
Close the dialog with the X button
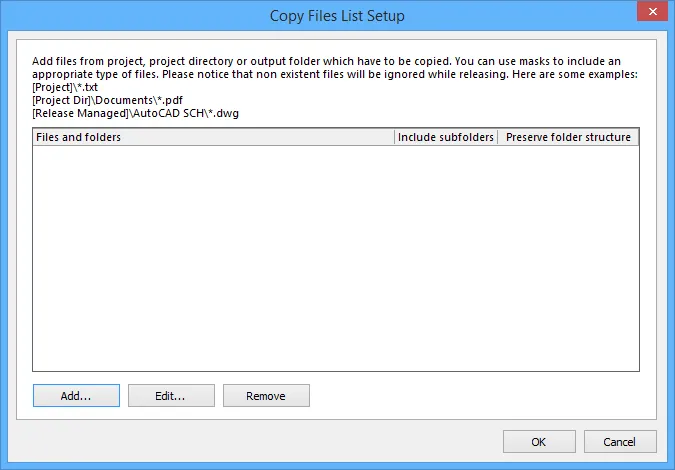pyautogui.click(x=649, y=12)
